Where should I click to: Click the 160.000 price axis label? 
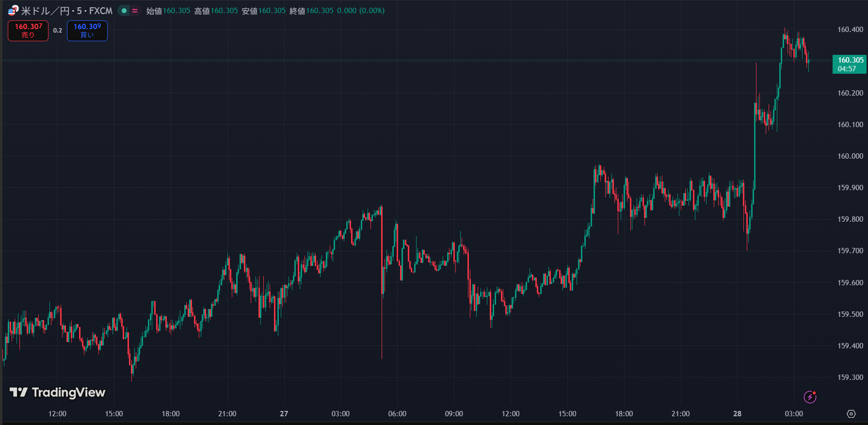pos(850,156)
